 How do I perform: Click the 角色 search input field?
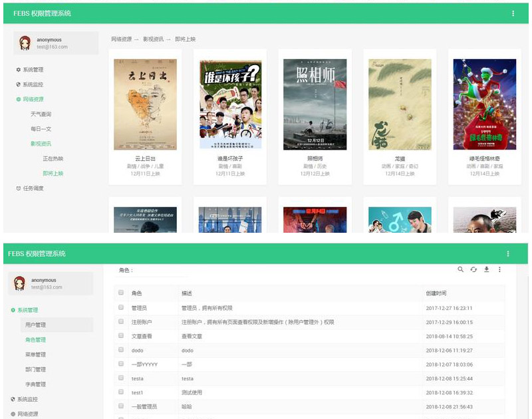162,271
